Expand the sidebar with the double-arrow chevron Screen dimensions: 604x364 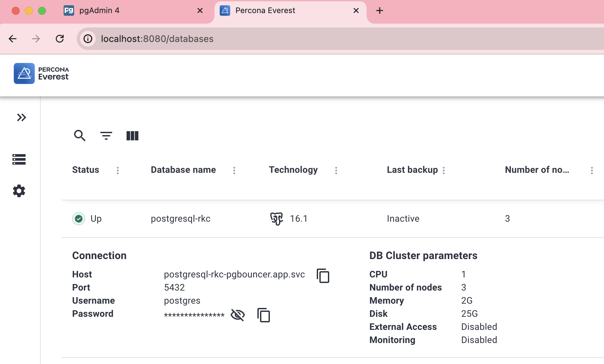pyautogui.click(x=22, y=117)
